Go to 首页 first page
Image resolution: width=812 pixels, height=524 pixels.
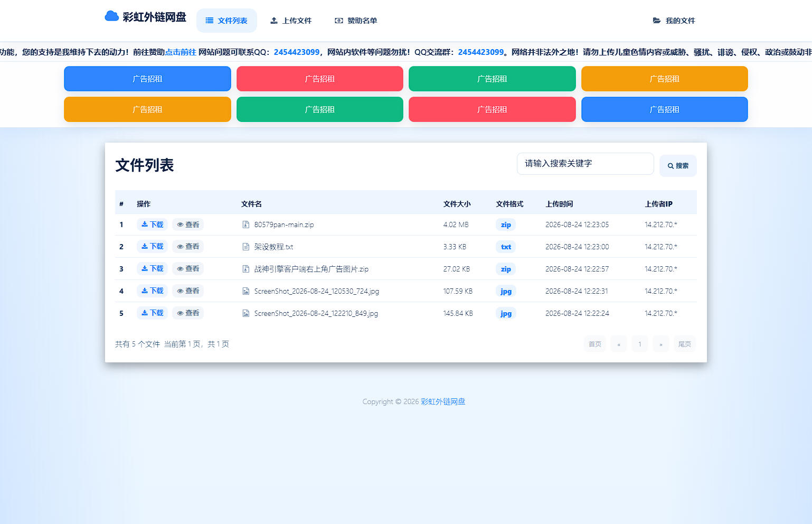tap(595, 344)
